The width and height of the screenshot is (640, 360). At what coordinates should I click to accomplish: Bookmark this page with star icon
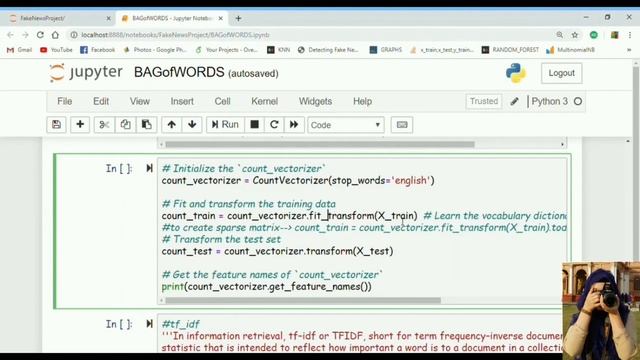pyautogui.click(x=575, y=35)
